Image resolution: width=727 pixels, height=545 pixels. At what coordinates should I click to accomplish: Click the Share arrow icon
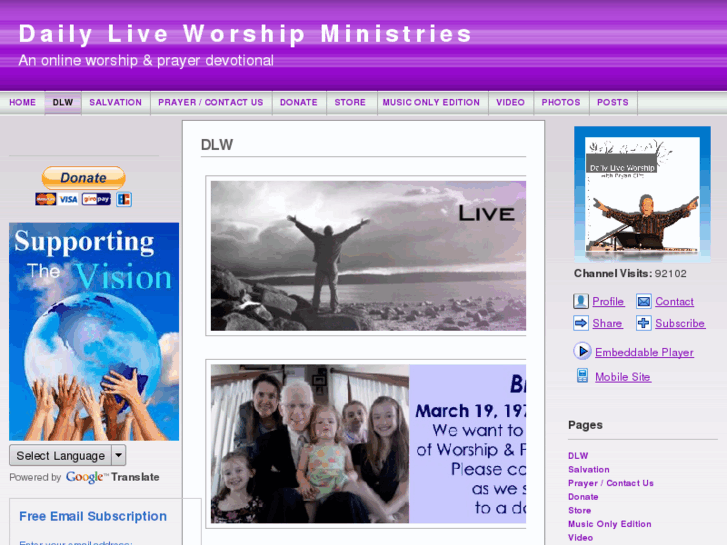580,323
